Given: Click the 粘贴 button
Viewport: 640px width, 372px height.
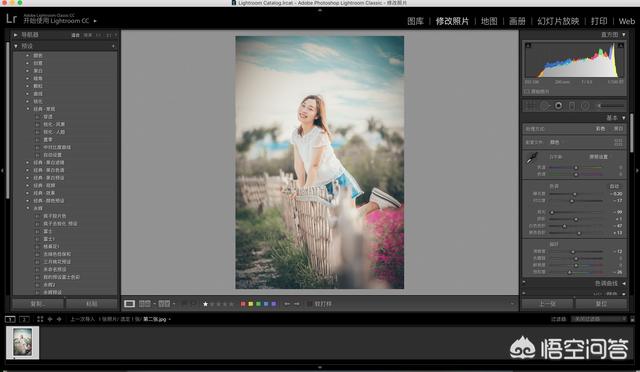Looking at the screenshot, I should coord(91,304).
